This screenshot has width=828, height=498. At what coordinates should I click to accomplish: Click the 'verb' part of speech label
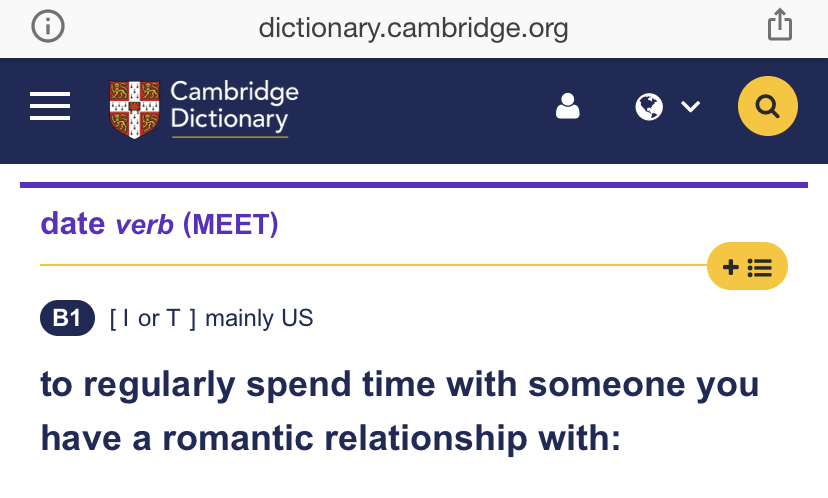pos(144,225)
